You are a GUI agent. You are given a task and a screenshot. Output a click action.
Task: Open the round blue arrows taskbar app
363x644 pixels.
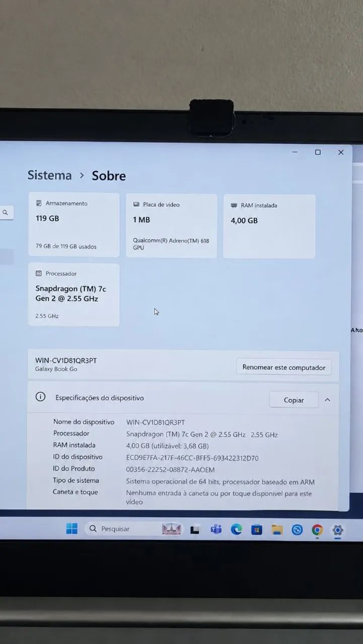pos(297,530)
